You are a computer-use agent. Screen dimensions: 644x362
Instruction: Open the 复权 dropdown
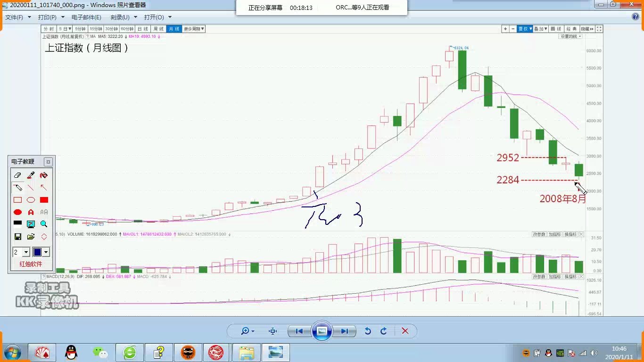tap(525, 29)
